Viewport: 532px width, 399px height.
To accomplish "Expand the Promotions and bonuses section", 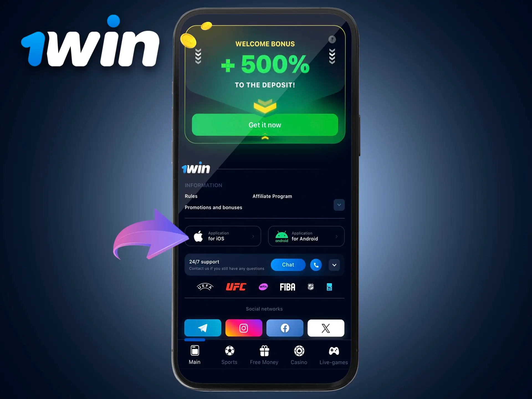I will [x=339, y=205].
